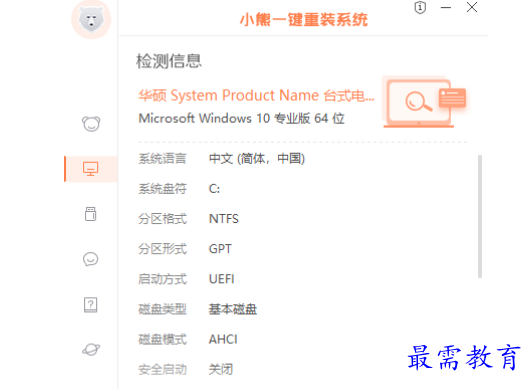Click the shield info icon in title bar

[x=420, y=7]
